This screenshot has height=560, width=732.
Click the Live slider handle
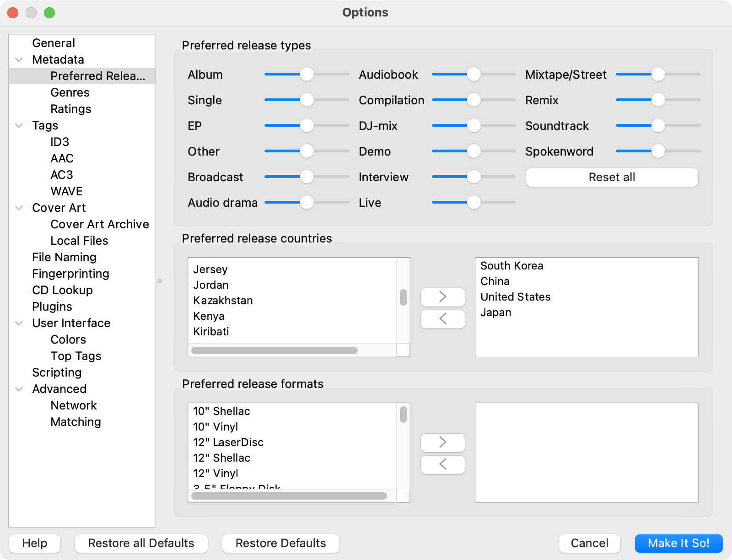(x=474, y=202)
